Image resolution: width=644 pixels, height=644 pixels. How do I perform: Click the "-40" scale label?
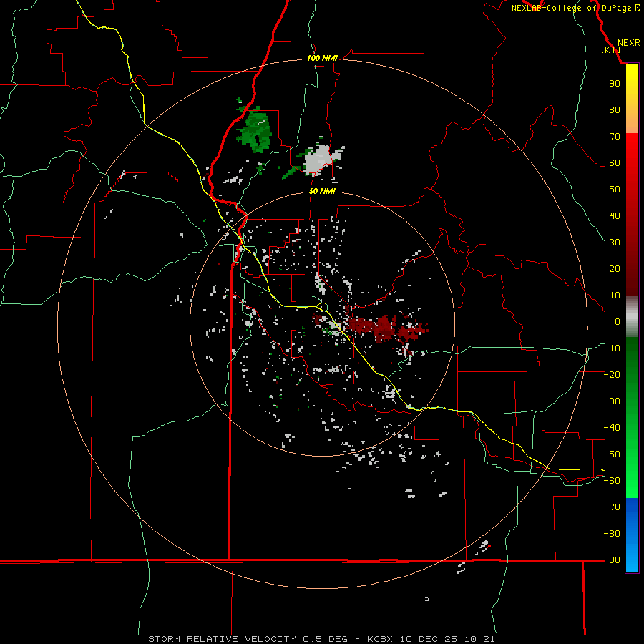[x=612, y=428]
